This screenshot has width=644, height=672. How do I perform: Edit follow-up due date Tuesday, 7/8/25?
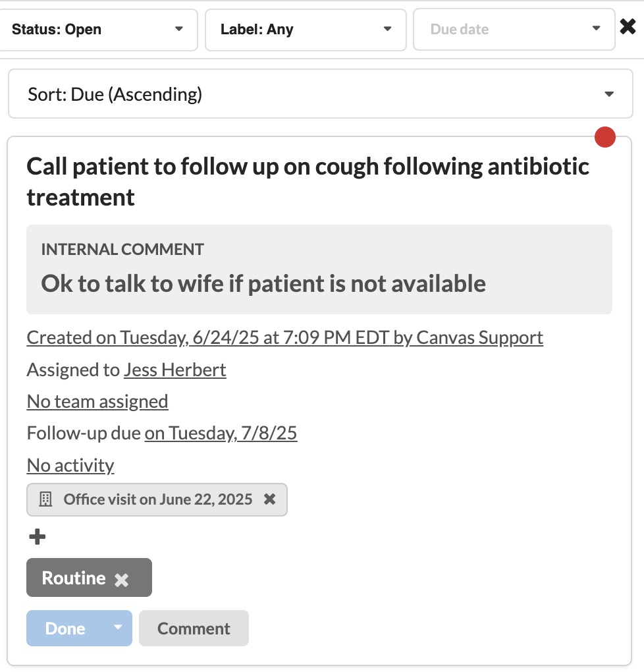pyautogui.click(x=221, y=433)
